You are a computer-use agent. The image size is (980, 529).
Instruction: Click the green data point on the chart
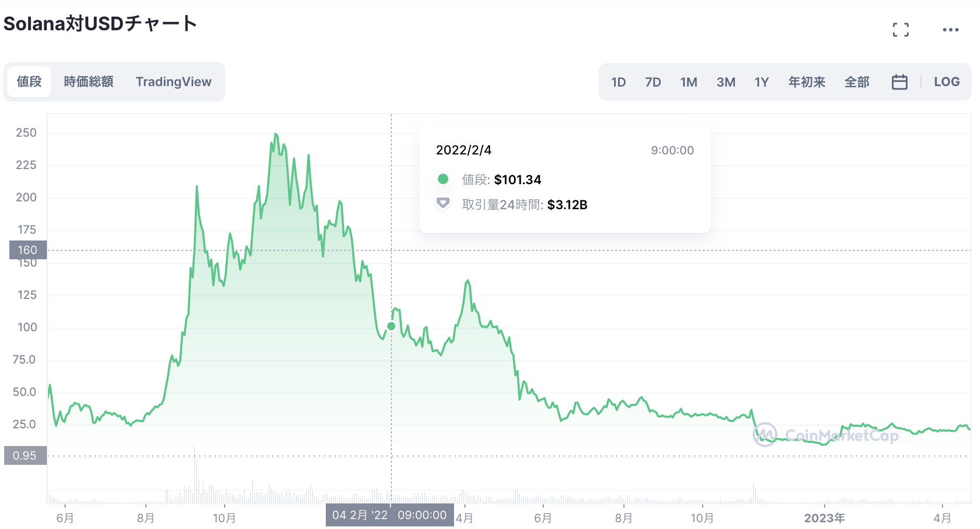391,326
